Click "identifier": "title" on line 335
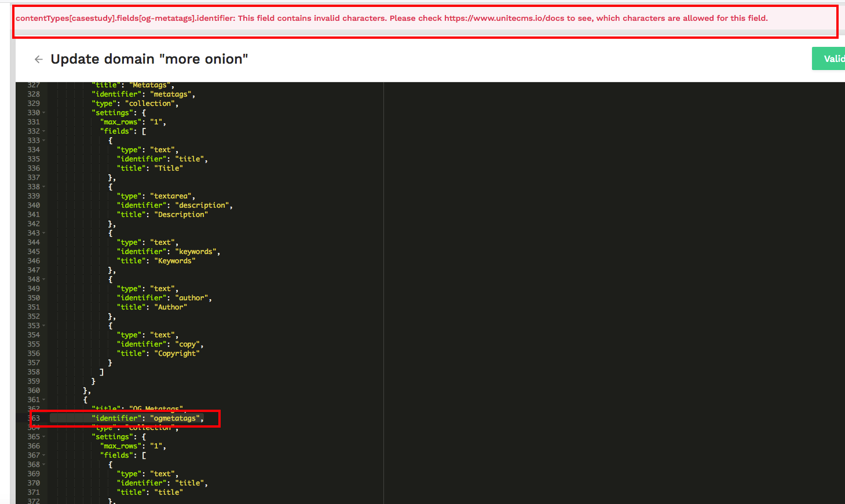 (162, 159)
